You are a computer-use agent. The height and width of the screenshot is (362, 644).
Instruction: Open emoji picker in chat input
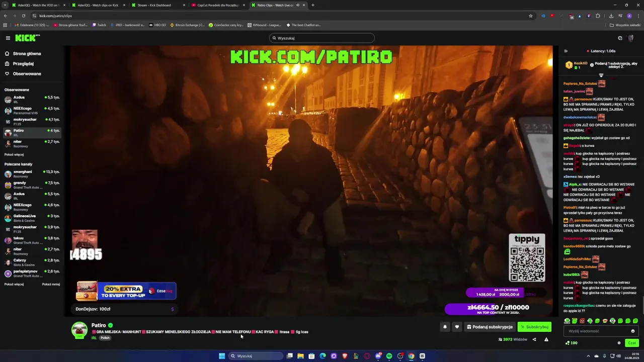point(633,331)
